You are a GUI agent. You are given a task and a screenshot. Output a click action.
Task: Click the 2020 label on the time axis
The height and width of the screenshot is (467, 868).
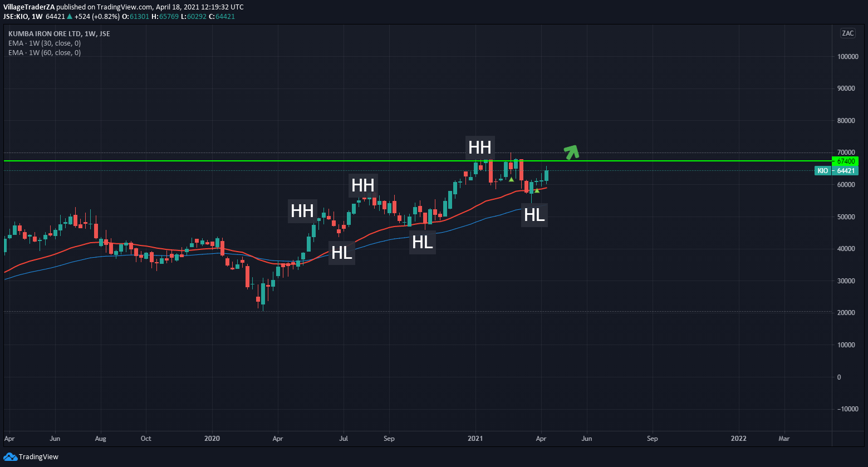point(212,439)
